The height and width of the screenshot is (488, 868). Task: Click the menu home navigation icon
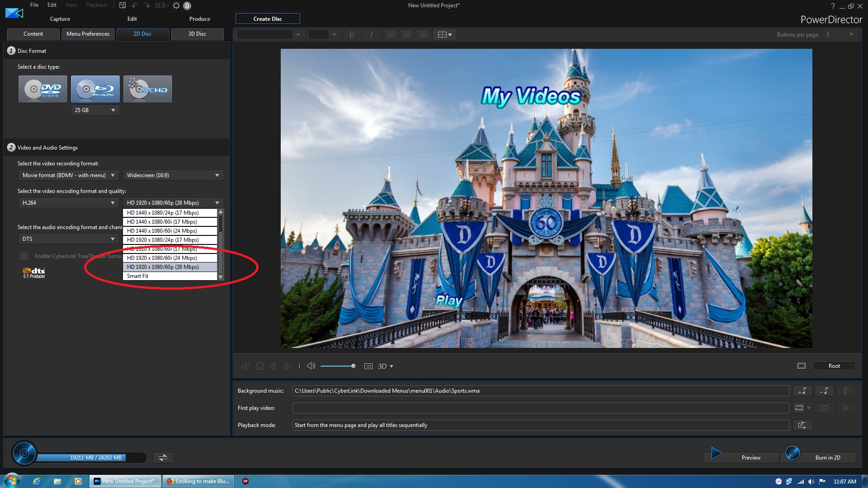pos(259,366)
